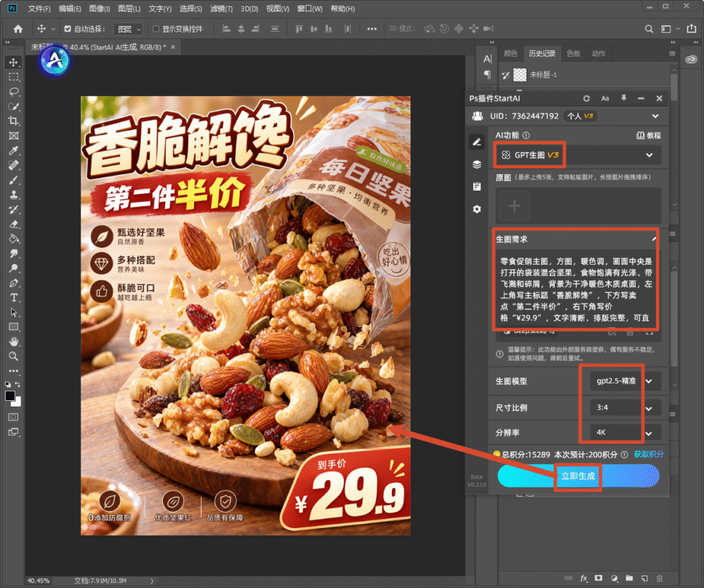The image size is (704, 588).
Task: Switch to the 颜色 panel tab
Action: 511,54
